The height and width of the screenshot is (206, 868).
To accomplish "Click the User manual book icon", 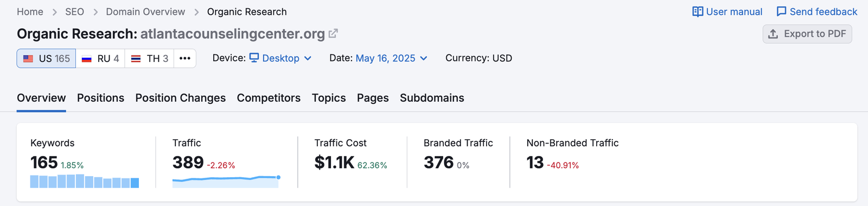I will [x=698, y=11].
